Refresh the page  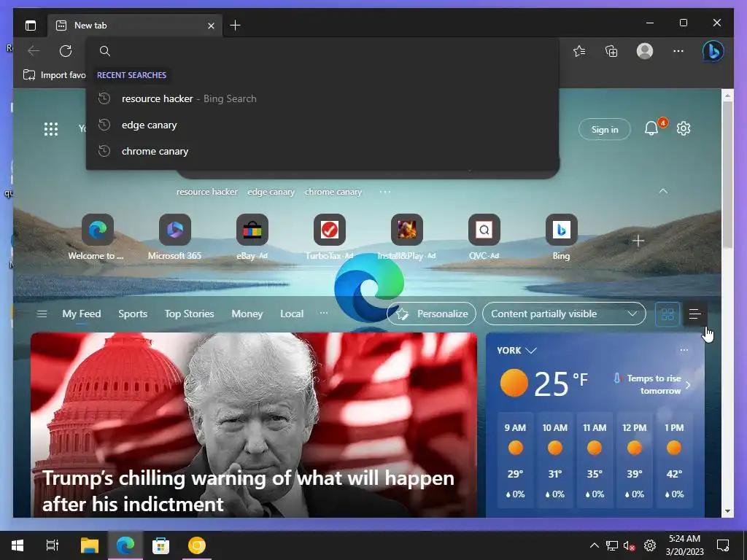[x=66, y=51]
